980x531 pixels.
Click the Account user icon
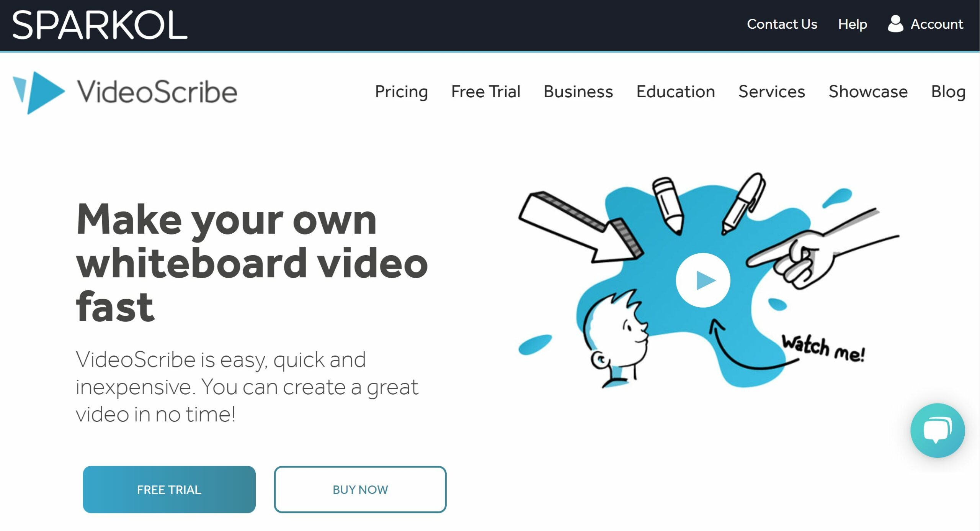point(895,23)
